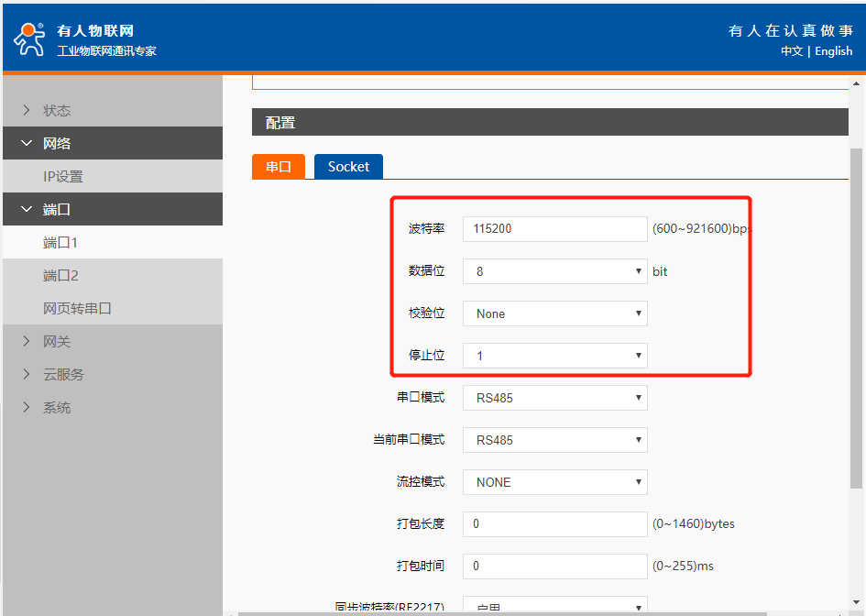Select 端口1 in the sidebar
Screen dimensions: 866x616
point(60,243)
